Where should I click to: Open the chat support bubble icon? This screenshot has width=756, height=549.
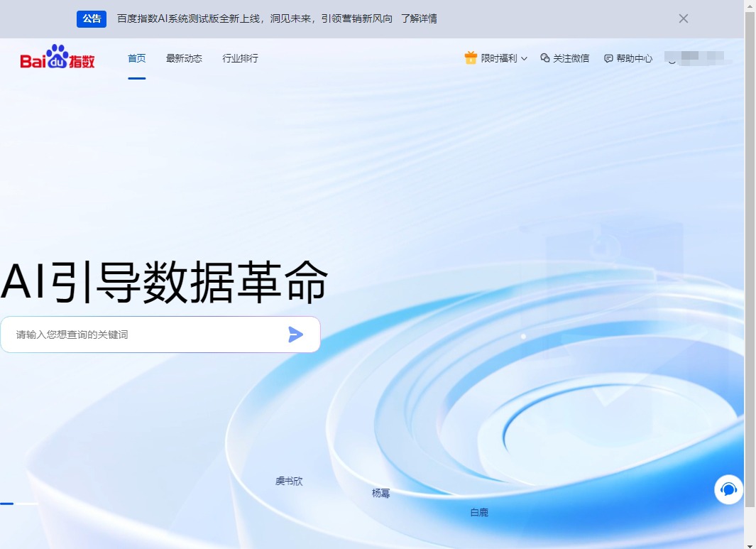tap(728, 489)
